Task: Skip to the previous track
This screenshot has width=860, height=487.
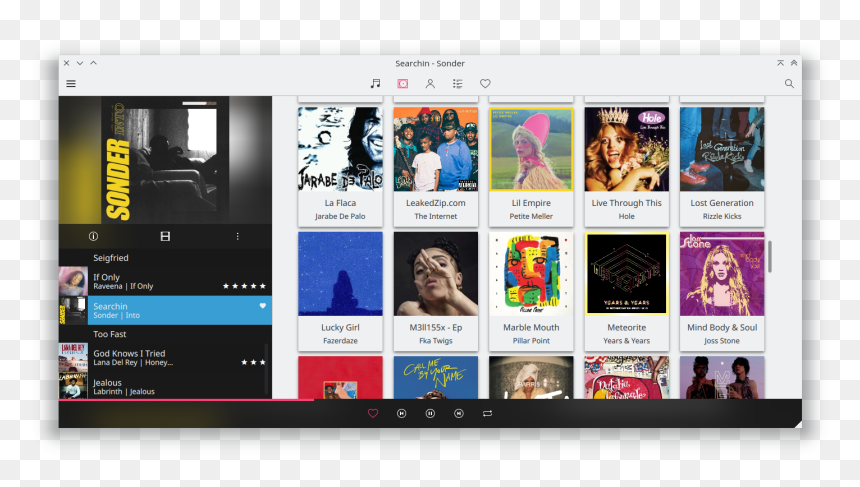Action: (401, 413)
